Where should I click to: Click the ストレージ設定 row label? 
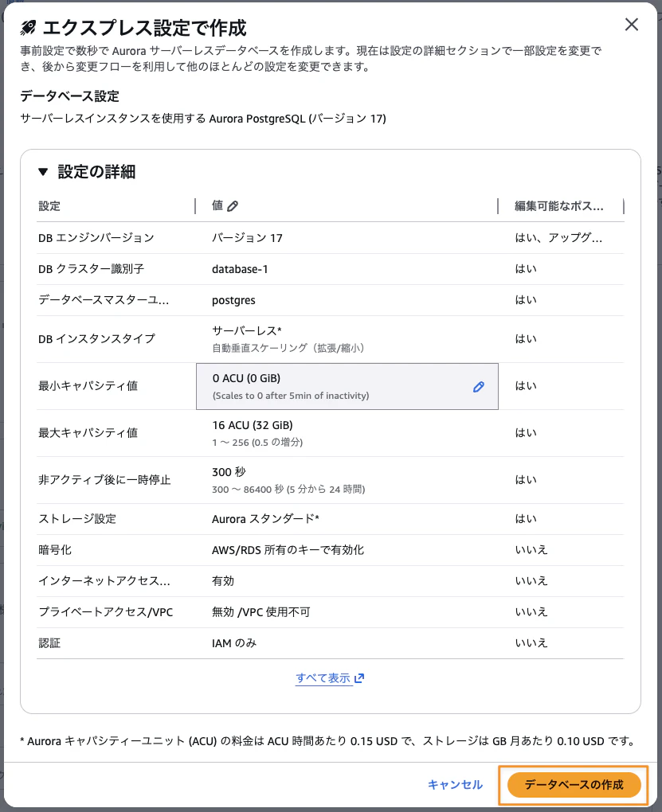77,519
